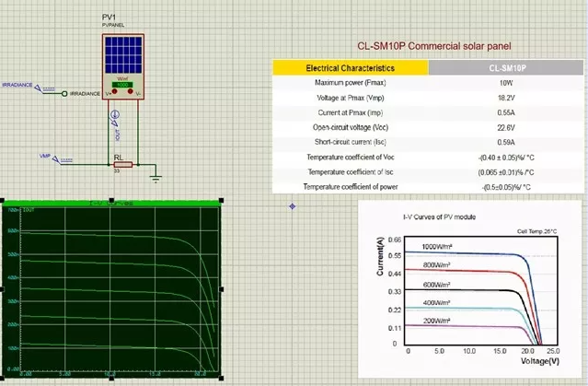588x386 pixels.
Task: Click inside the I-V Curves simulation graph
Action: pos(111,289)
